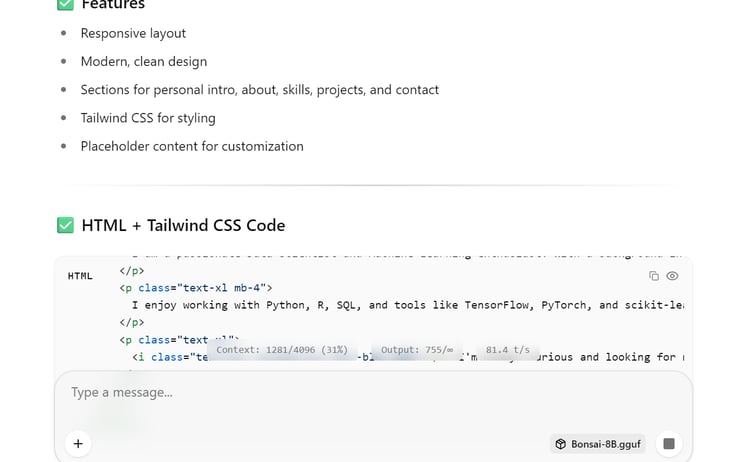Viewport: 730px width, 462px height.
Task: Click the HTML + Tailwind CSS Code heading
Action: click(x=183, y=225)
